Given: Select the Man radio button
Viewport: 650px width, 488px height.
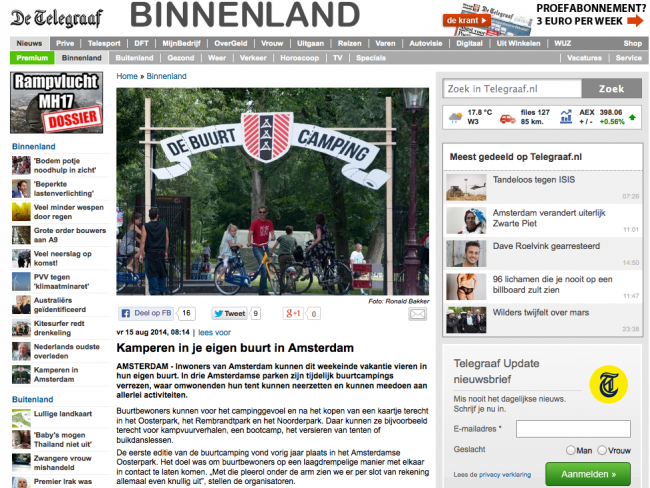Looking at the screenshot, I should point(571,450).
